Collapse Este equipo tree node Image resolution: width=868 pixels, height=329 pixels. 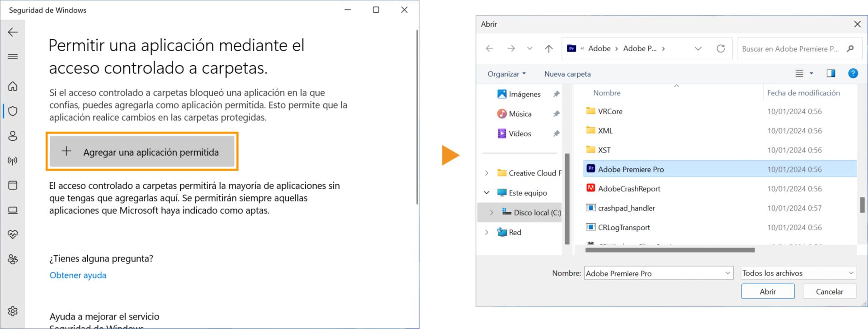click(x=487, y=193)
